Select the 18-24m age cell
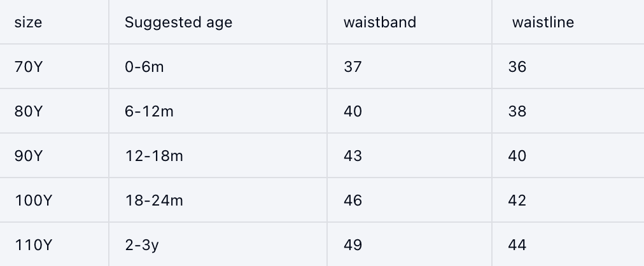 point(153,200)
